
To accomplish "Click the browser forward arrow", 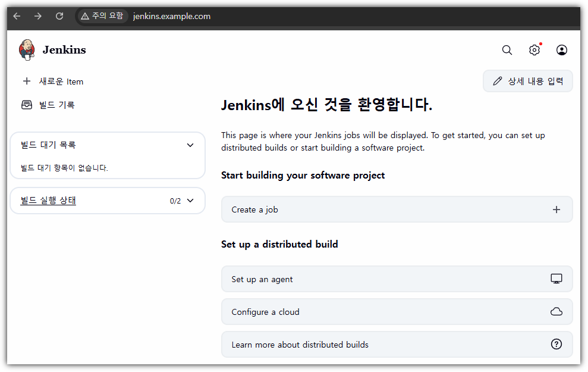I will pyautogui.click(x=38, y=16).
